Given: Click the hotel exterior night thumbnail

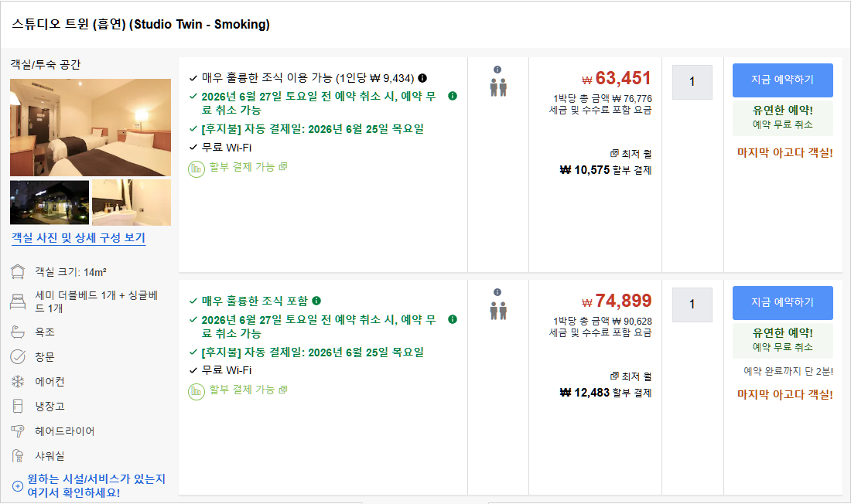Looking at the screenshot, I should (50, 203).
